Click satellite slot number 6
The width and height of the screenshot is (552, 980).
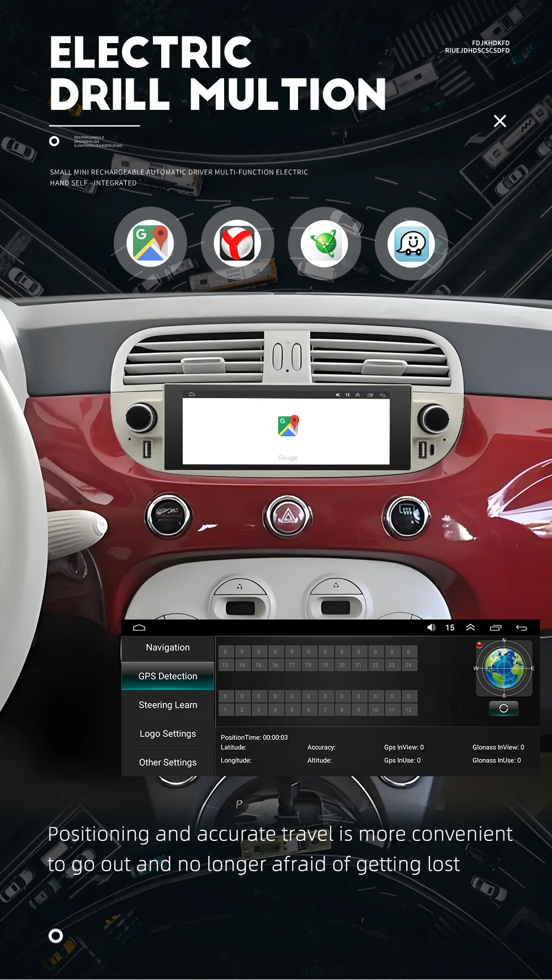coord(309,710)
